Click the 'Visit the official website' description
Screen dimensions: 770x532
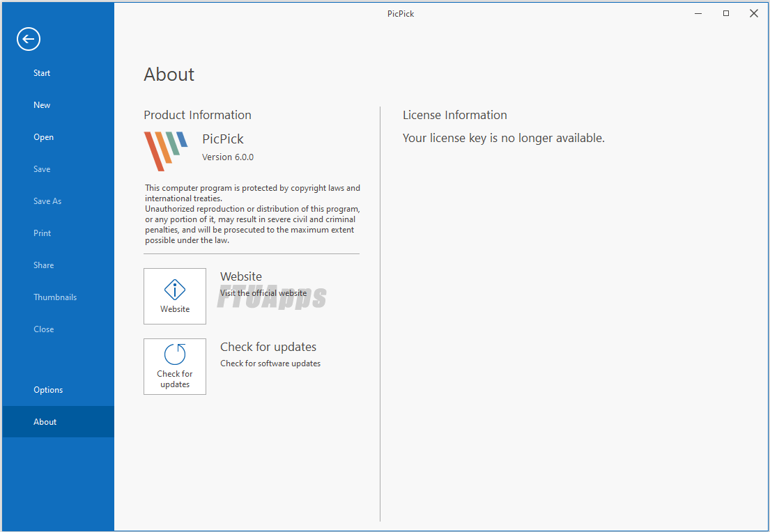point(263,293)
